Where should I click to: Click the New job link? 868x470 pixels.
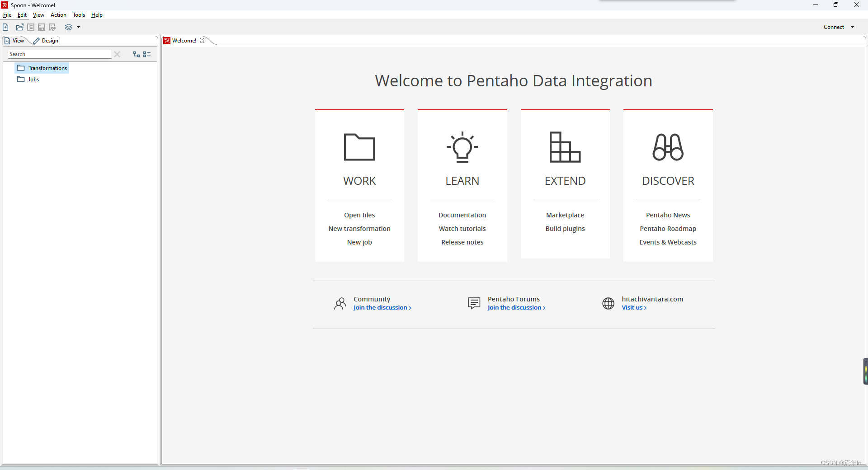359,242
